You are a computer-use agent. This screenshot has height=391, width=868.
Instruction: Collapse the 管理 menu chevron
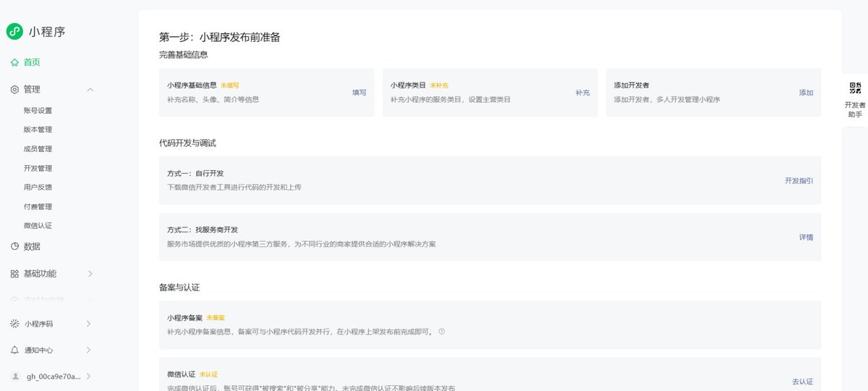click(x=90, y=89)
